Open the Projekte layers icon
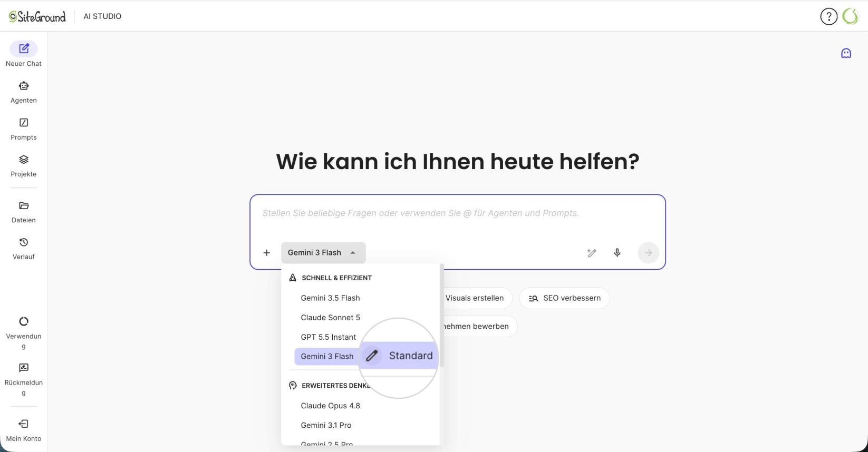868x452 pixels. (x=24, y=160)
